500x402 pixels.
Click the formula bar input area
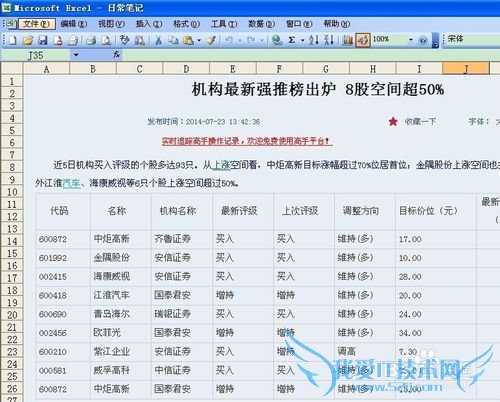pyautogui.click(x=310, y=55)
